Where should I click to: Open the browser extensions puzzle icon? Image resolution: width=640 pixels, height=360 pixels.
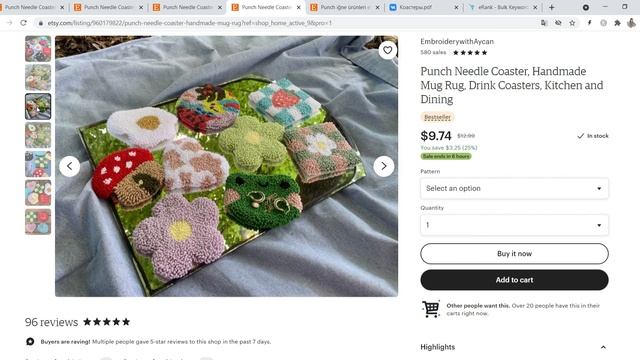617,23
